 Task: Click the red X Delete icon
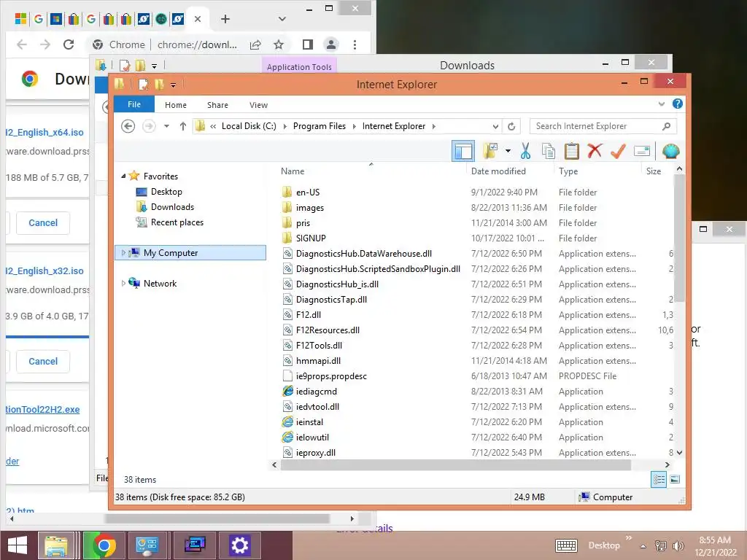point(595,152)
